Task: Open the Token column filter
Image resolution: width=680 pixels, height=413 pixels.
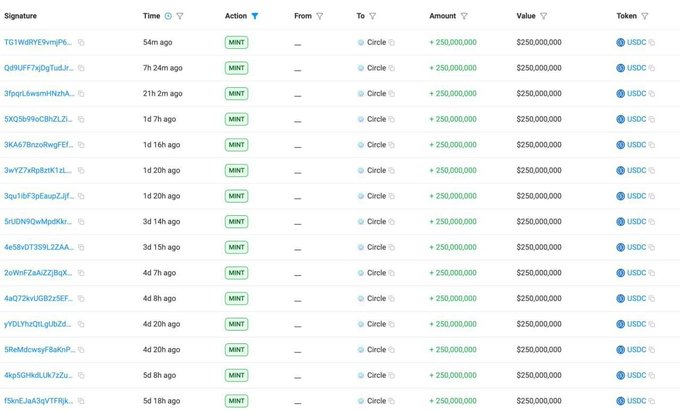Action: pyautogui.click(x=645, y=16)
